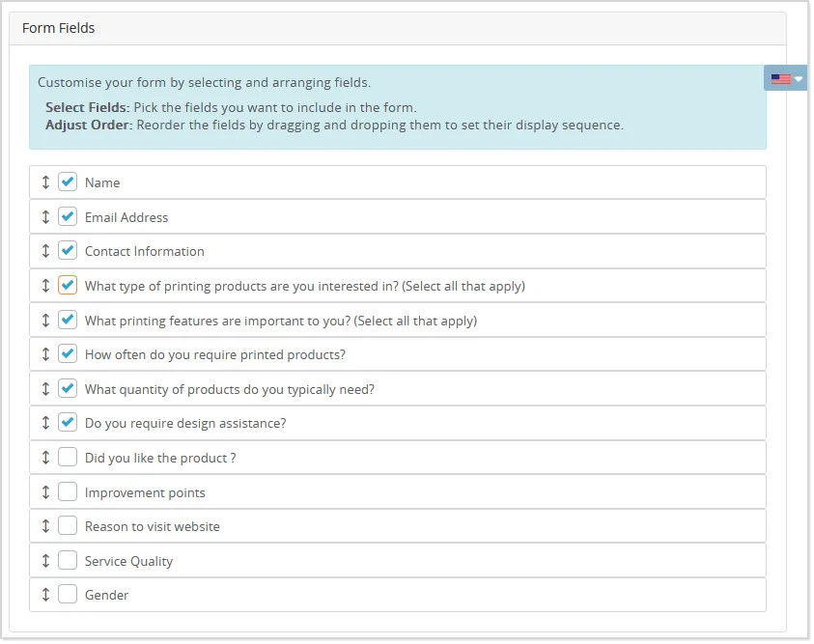Screen dimensions: 814x644
Task: Disable the Contact Information field
Action: pyautogui.click(x=68, y=251)
